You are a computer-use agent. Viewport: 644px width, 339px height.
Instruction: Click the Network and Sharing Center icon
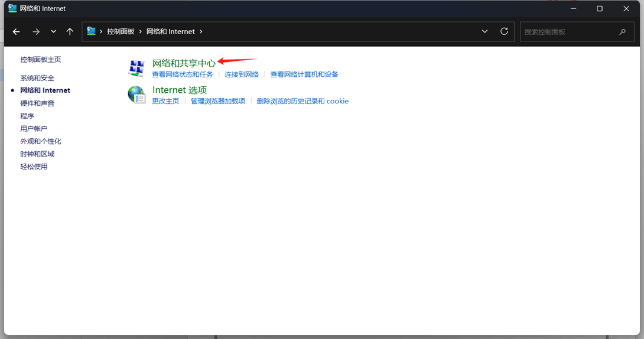(x=136, y=68)
